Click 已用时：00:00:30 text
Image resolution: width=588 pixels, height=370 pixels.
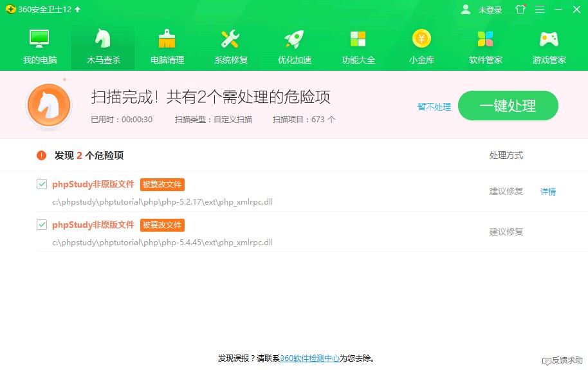click(122, 120)
